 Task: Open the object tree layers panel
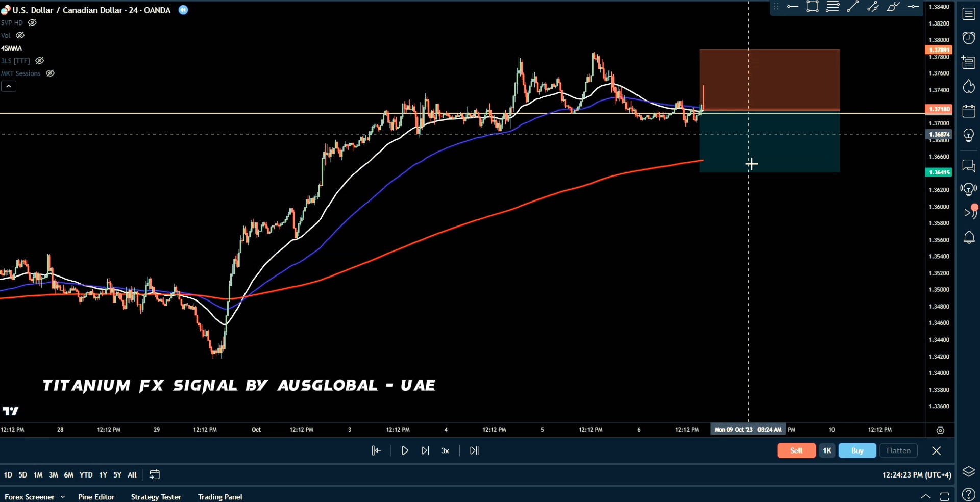(969, 472)
